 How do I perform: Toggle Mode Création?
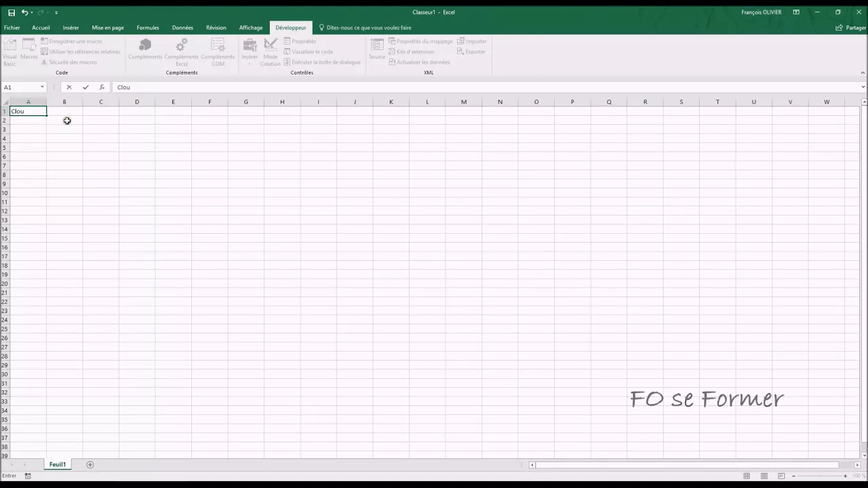coord(271,52)
